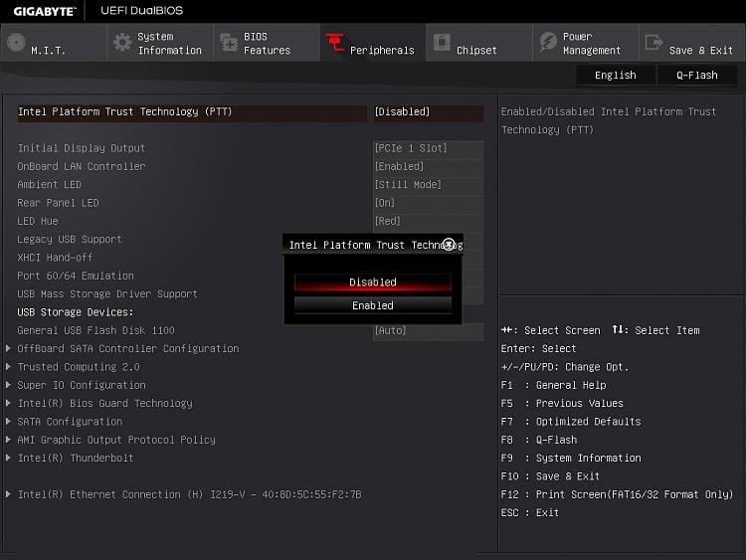Open the Intel(R) Thunderbolt submenu text

click(x=76, y=459)
